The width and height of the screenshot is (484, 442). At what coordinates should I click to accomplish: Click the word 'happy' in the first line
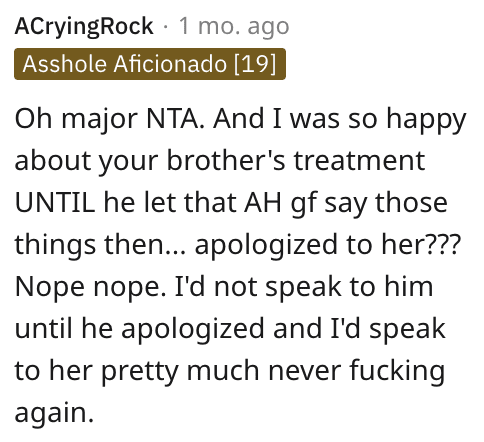coord(426,120)
